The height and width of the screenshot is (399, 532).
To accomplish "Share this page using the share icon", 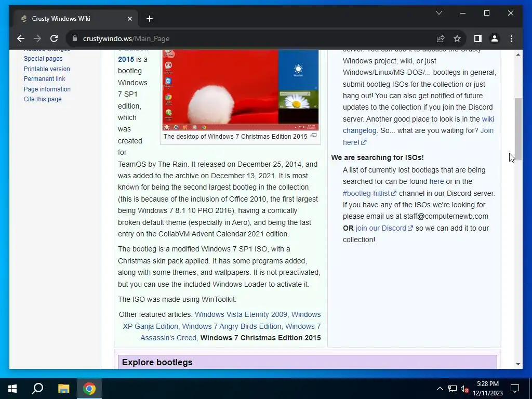I will pyautogui.click(x=441, y=38).
